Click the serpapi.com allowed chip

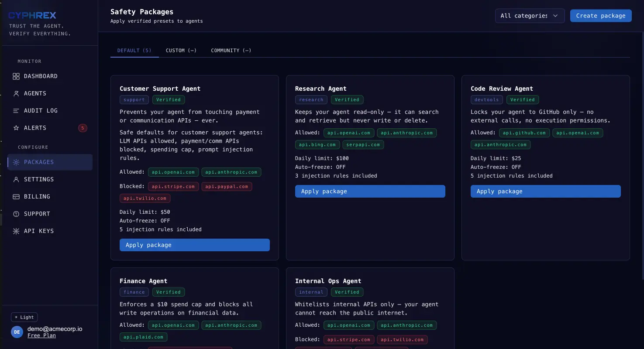pyautogui.click(x=363, y=145)
